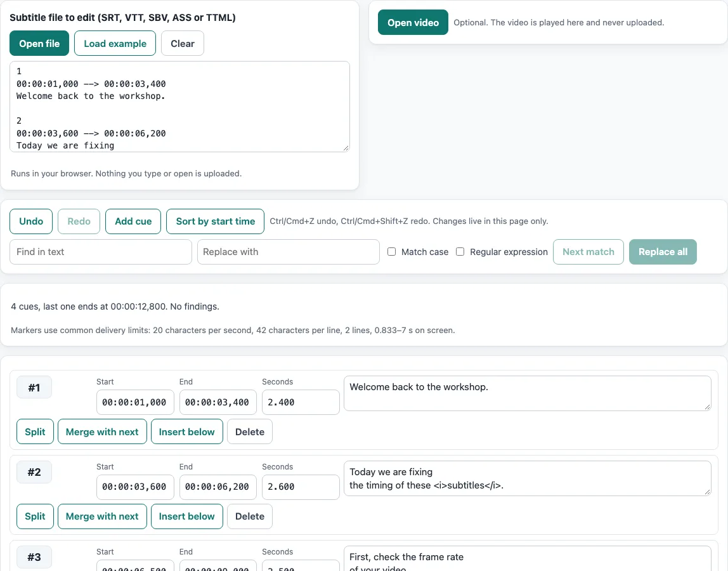Screen dimensions: 728x571
Task: Merge cue #1 with next
Action: (102, 431)
